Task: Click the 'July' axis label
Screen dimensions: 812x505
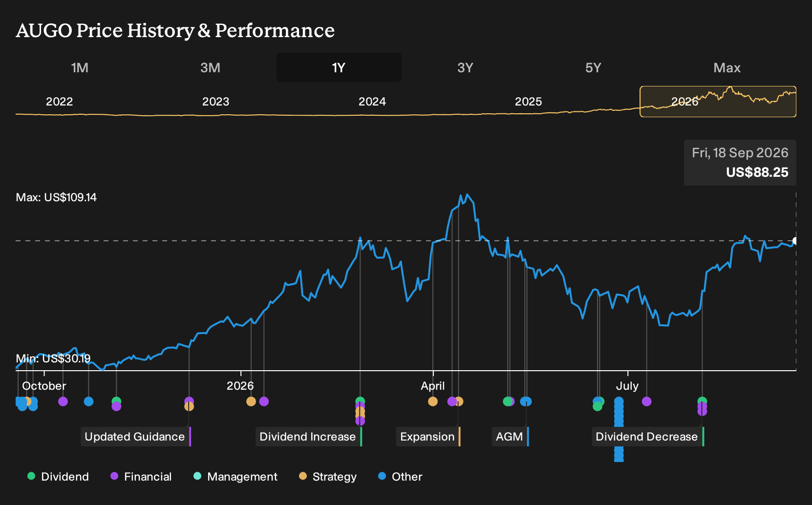Action: (627, 386)
